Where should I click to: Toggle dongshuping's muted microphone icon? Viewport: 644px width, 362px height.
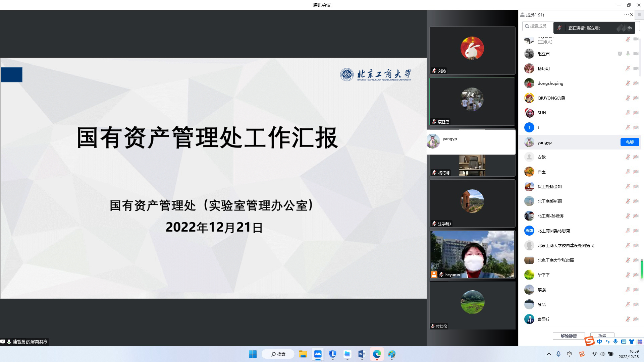(x=628, y=83)
